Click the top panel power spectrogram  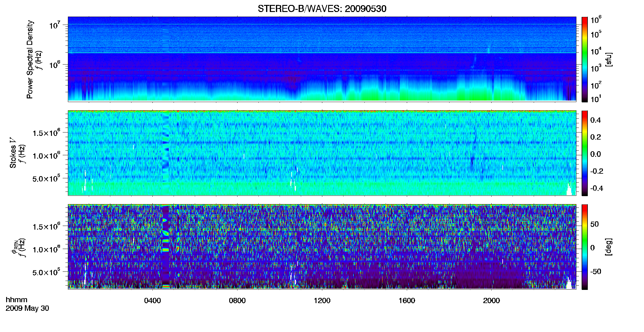coord(322,59)
